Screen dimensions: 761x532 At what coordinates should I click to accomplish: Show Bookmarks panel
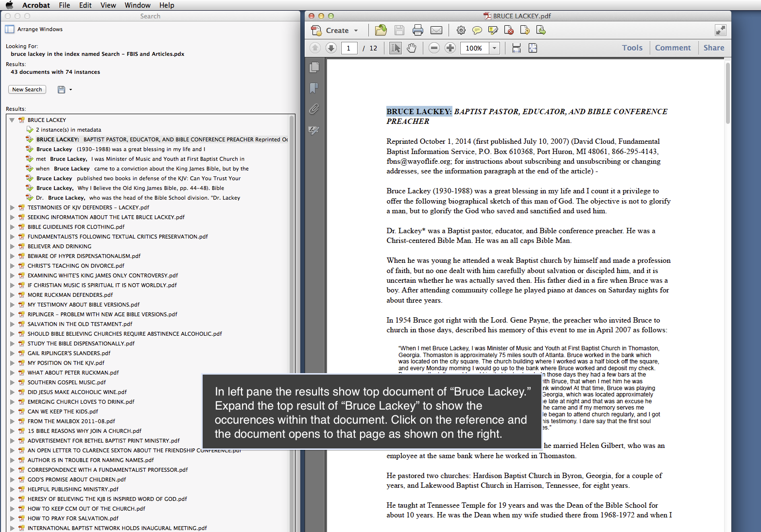click(x=314, y=88)
